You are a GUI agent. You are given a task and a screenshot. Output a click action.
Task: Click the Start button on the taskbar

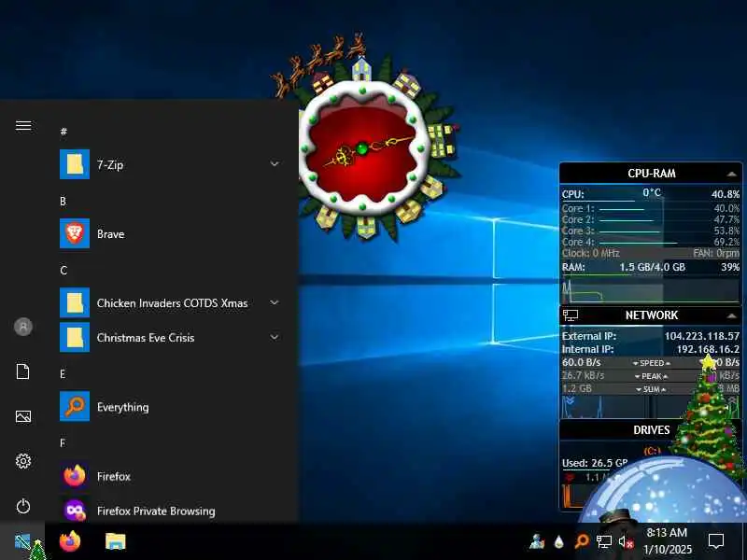point(22,541)
